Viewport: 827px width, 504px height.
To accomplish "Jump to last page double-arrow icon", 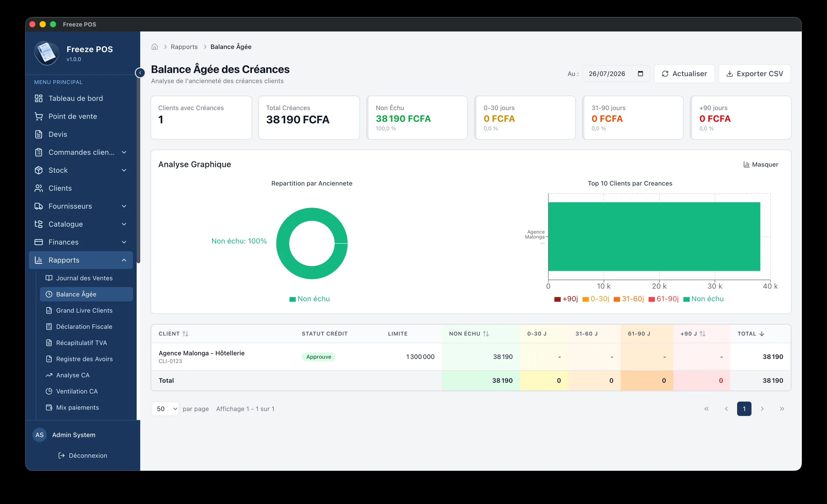I will tap(782, 408).
